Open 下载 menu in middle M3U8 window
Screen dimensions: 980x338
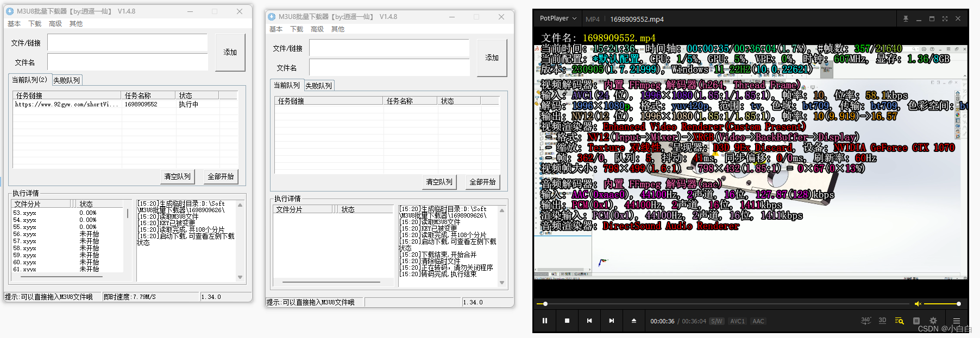297,29
